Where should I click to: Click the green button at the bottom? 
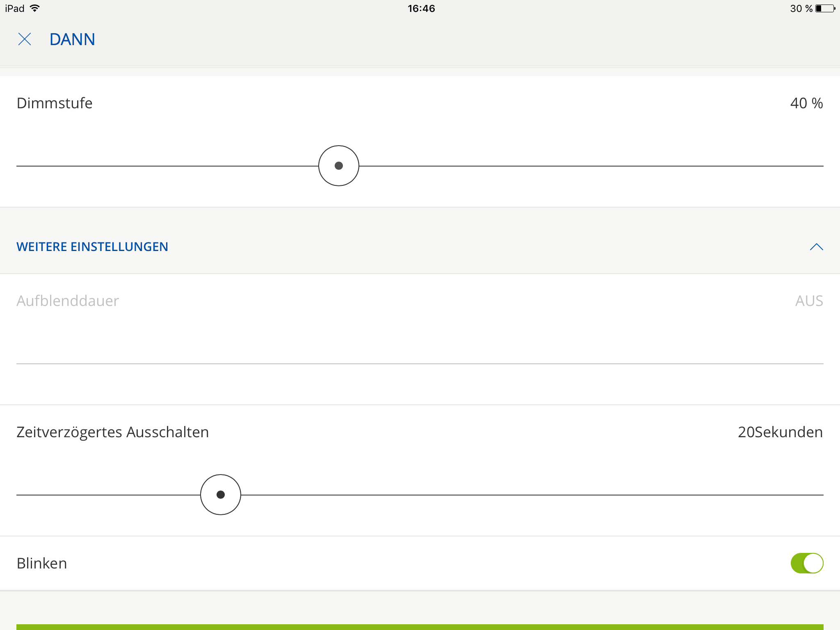[x=420, y=627]
